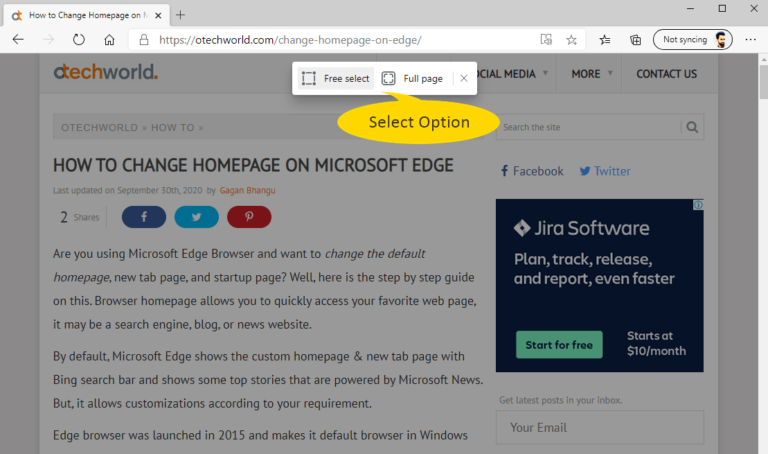Screen dimensions: 768x454
Task: Click "Starts at $10/month" ad text
Action: click(656, 343)
